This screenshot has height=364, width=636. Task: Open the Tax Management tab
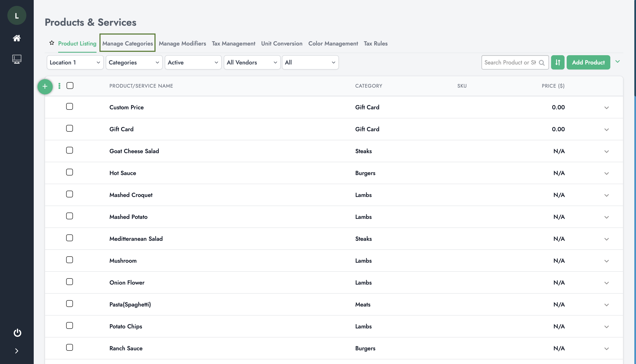pos(233,44)
